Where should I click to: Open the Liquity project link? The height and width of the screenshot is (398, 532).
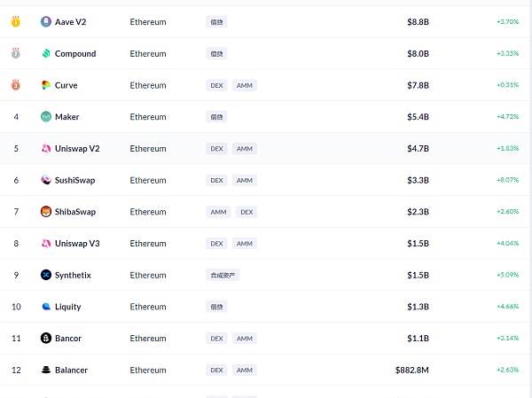(68, 307)
